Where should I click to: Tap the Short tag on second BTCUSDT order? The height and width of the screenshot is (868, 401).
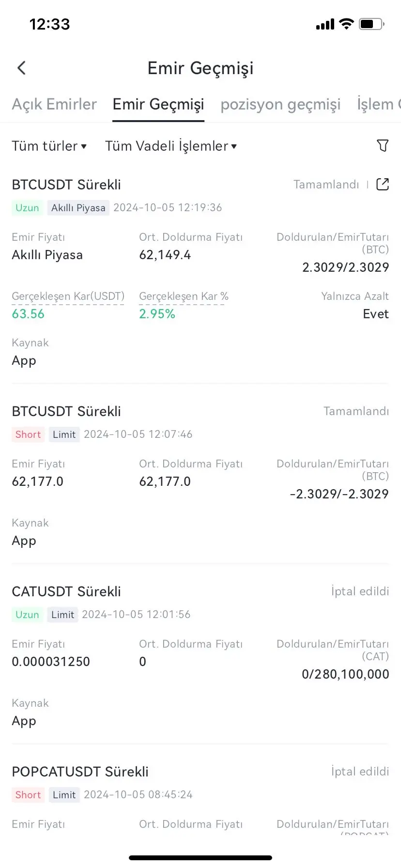28,434
